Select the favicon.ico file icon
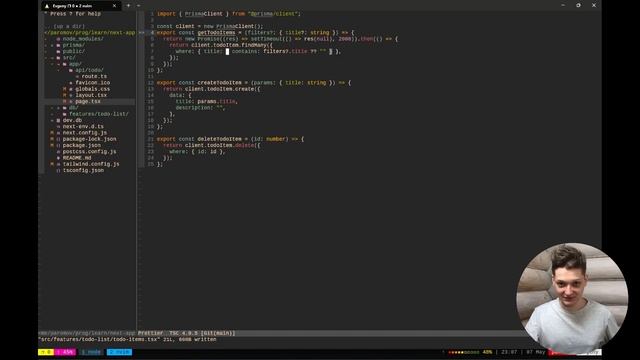The image size is (640, 360). pos(71,83)
